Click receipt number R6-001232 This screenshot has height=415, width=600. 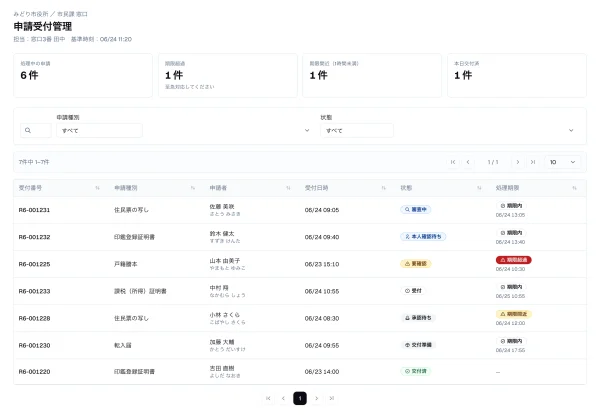(34, 237)
